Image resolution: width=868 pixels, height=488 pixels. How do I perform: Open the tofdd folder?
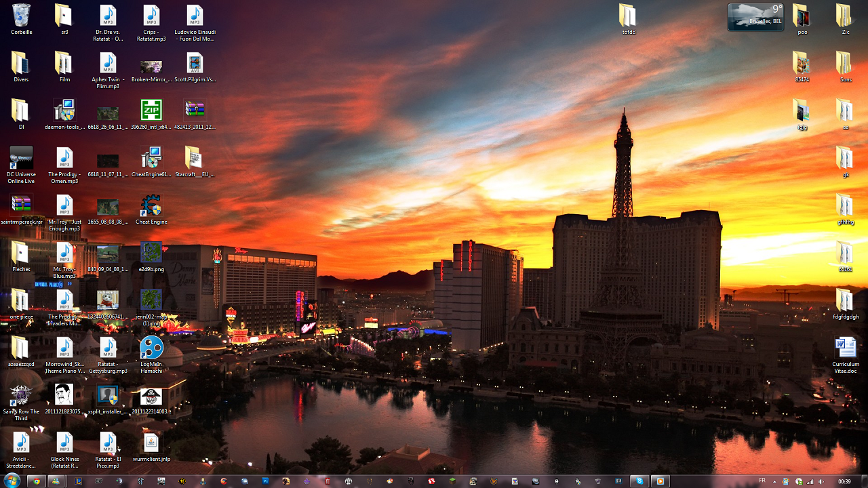(628, 19)
